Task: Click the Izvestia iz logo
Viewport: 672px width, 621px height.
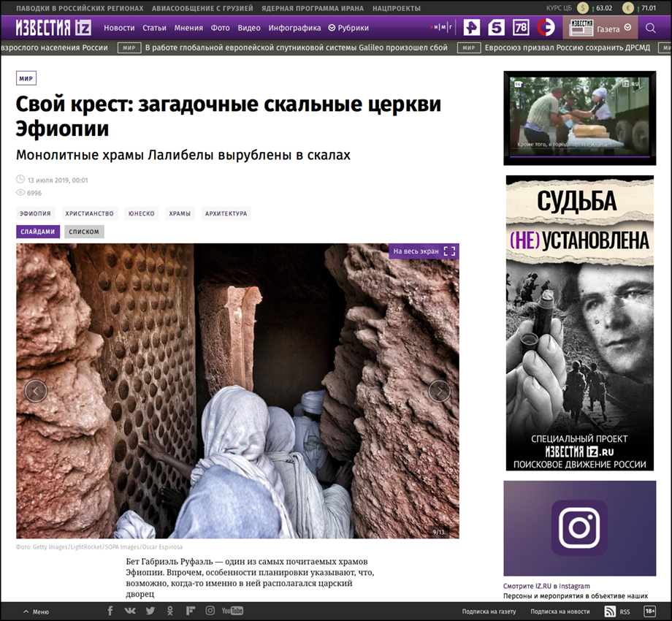Action: [53, 28]
